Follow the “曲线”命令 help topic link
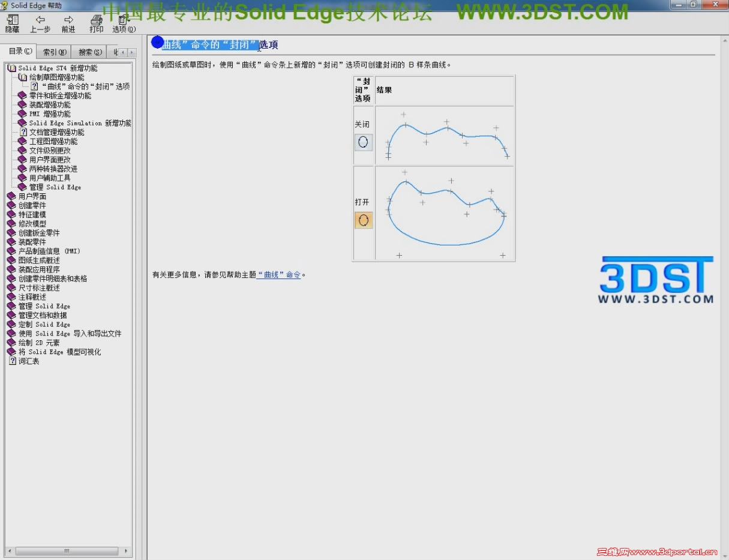The height and width of the screenshot is (560, 729). pyautogui.click(x=279, y=275)
